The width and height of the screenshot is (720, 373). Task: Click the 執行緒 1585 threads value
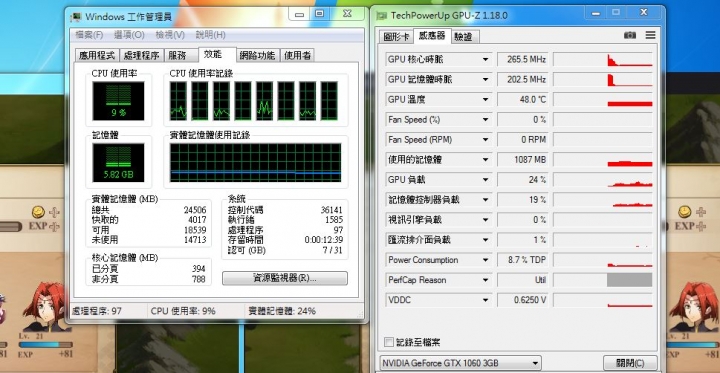coord(334,220)
